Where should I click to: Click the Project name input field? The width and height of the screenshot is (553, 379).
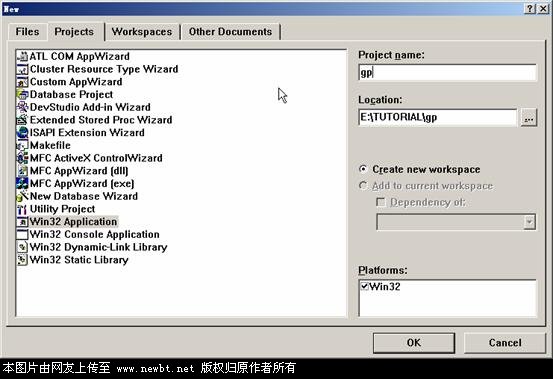(448, 73)
